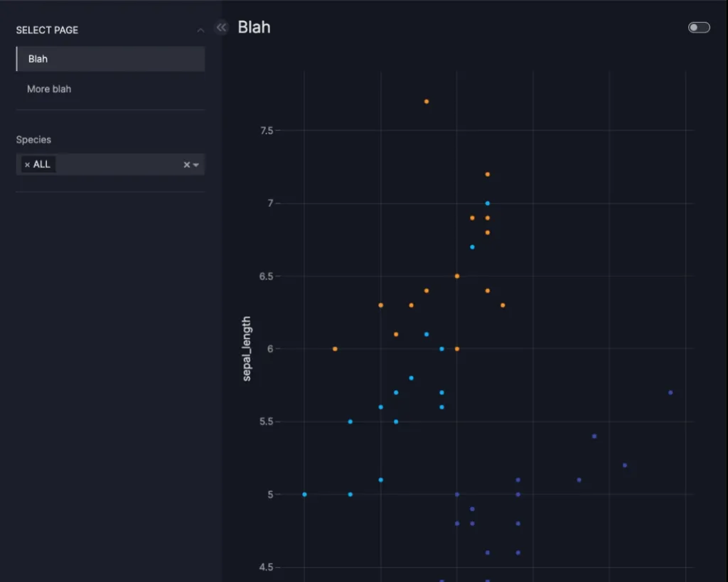The image size is (728, 582).
Task: Open the Species dropdown arrow
Action: pyautogui.click(x=196, y=165)
